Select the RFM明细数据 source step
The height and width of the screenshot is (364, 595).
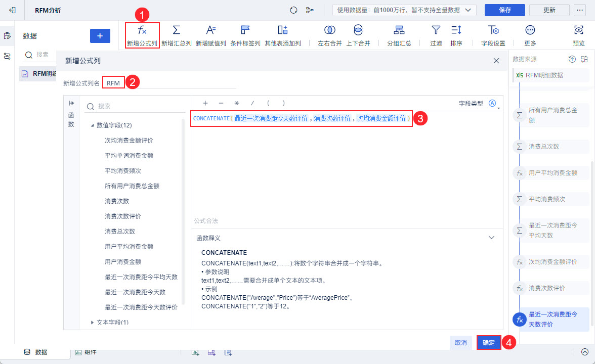[x=551, y=75]
